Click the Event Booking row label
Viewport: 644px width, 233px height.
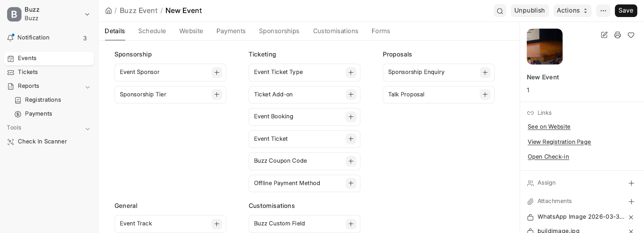(274, 116)
